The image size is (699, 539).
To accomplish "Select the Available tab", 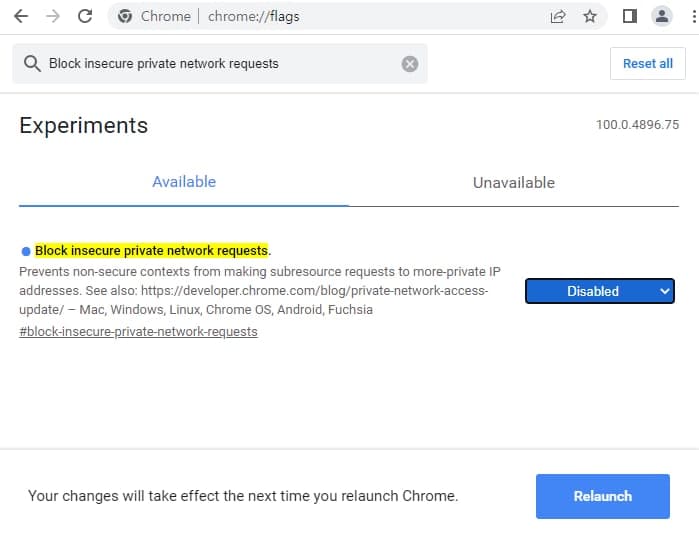I will (184, 182).
